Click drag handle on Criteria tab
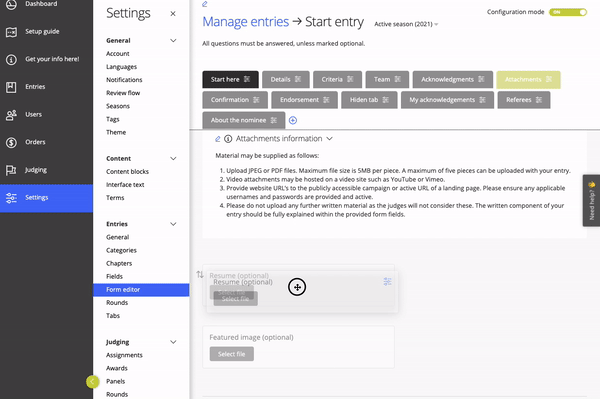This screenshot has width=600, height=399. [x=350, y=79]
